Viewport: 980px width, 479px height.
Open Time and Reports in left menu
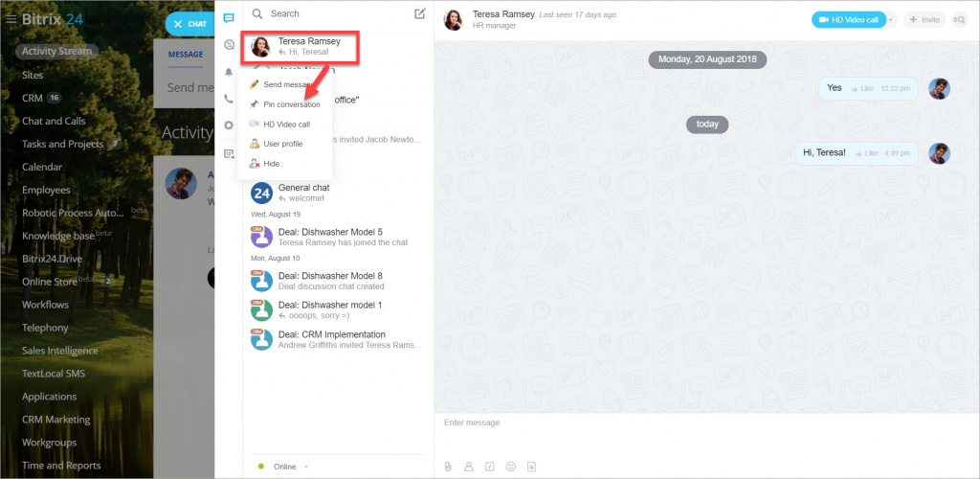tap(61, 466)
